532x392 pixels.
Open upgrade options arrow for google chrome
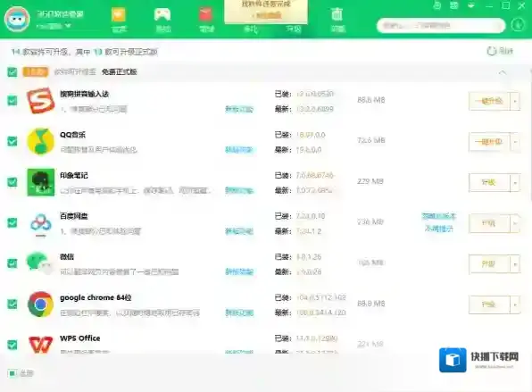(x=515, y=304)
